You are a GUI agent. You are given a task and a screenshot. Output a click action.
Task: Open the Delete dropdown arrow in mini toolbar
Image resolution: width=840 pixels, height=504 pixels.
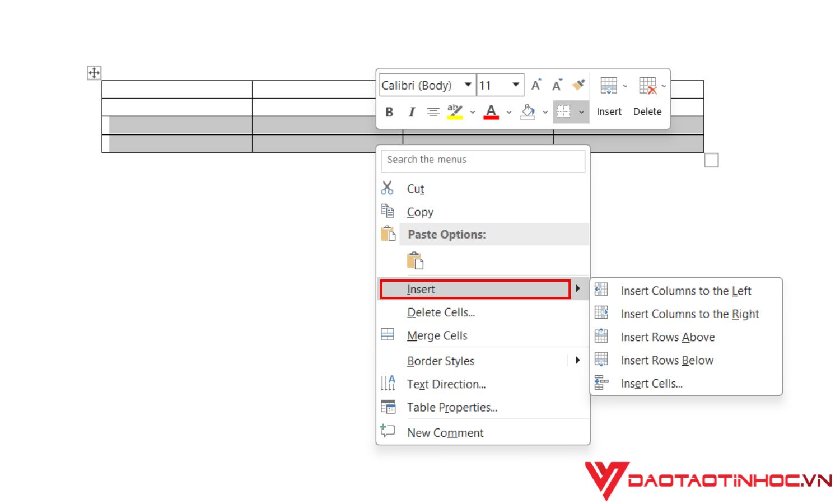(x=664, y=86)
